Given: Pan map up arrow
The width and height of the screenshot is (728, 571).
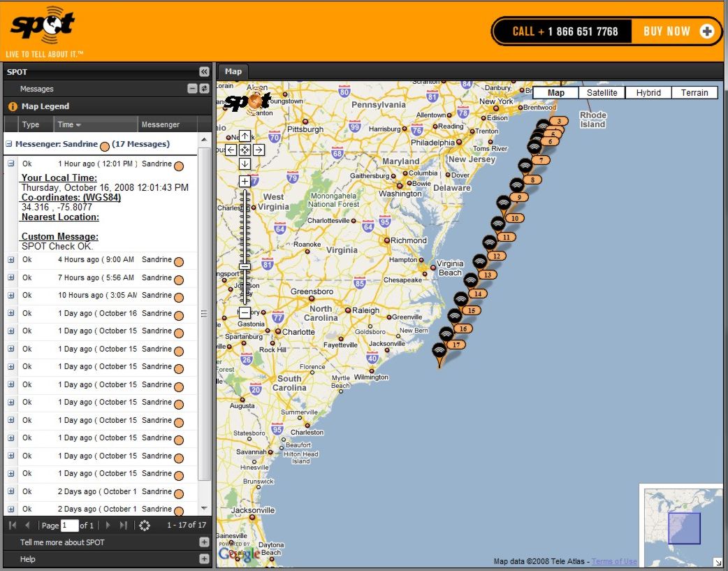Looking at the screenshot, I should [245, 136].
